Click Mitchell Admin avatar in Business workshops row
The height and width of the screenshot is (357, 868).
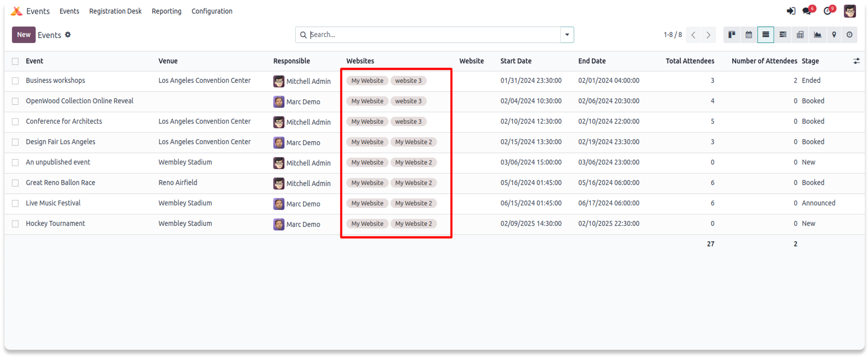coord(279,81)
